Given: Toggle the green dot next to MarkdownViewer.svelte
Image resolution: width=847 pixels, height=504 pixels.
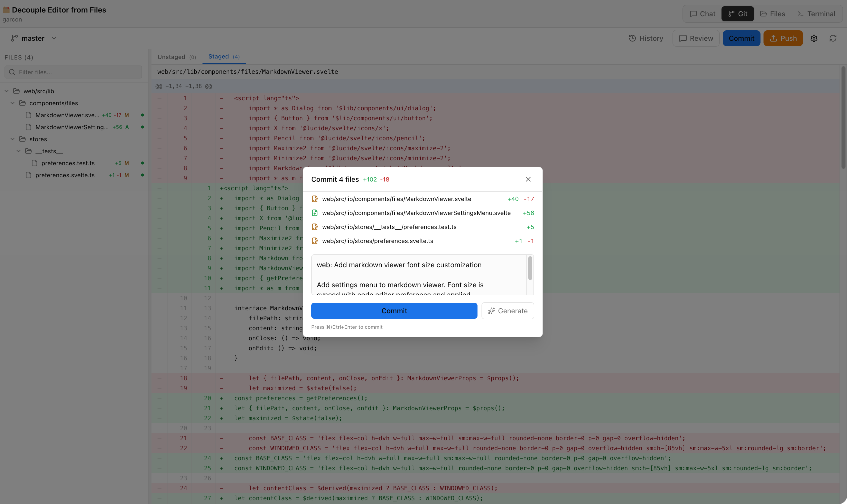Looking at the screenshot, I should 143,115.
